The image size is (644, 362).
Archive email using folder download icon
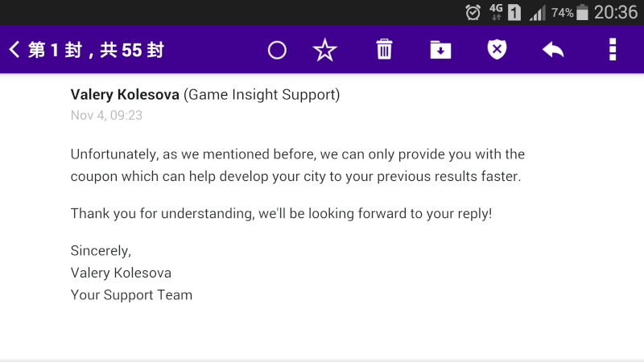coord(440,50)
